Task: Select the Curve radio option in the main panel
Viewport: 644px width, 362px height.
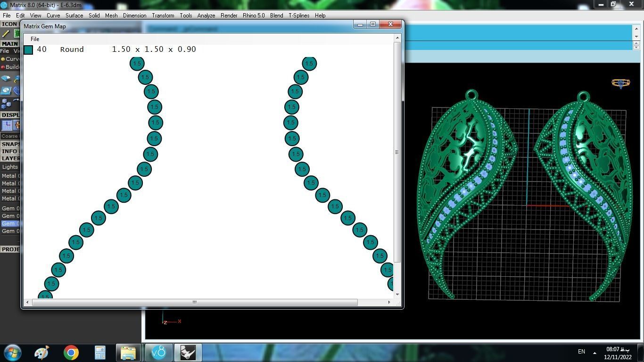Action: click(x=10, y=59)
